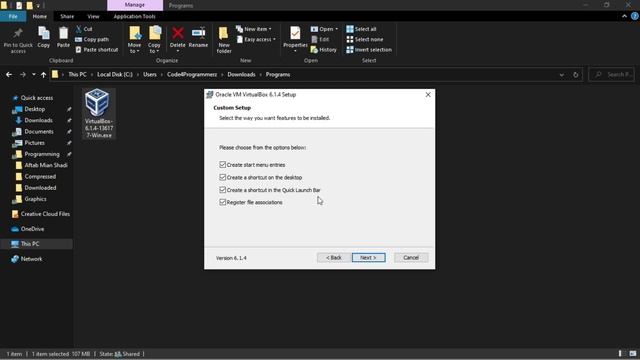This screenshot has height=360, width=640.
Task: Select Cut in the Clipboard group
Action: 84,29
